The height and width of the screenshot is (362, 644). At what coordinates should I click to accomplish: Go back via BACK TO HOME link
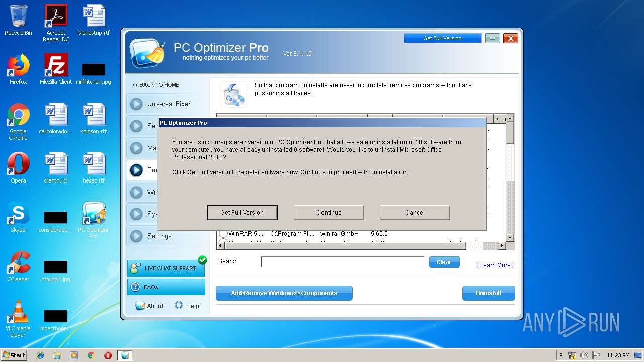point(155,85)
